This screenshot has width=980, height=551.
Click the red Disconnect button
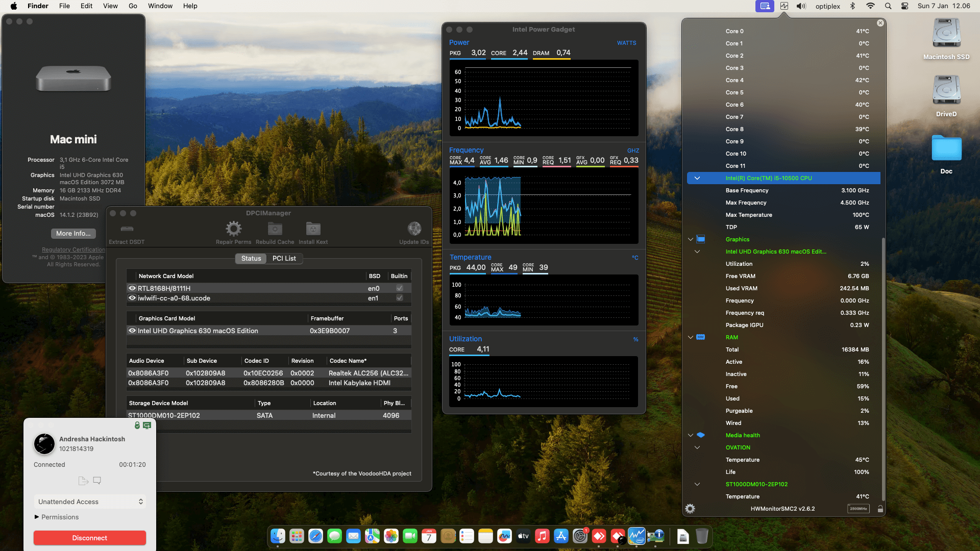(90, 538)
